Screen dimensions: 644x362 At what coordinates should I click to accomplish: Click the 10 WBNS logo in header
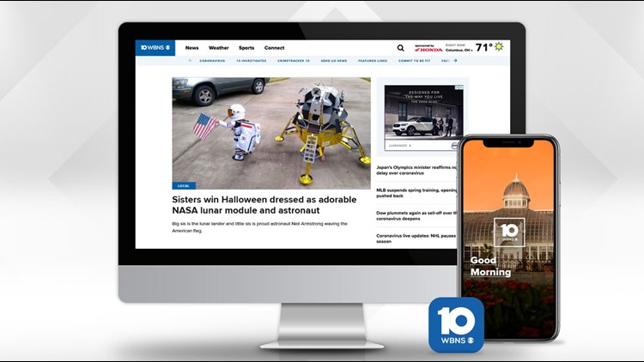tap(155, 48)
